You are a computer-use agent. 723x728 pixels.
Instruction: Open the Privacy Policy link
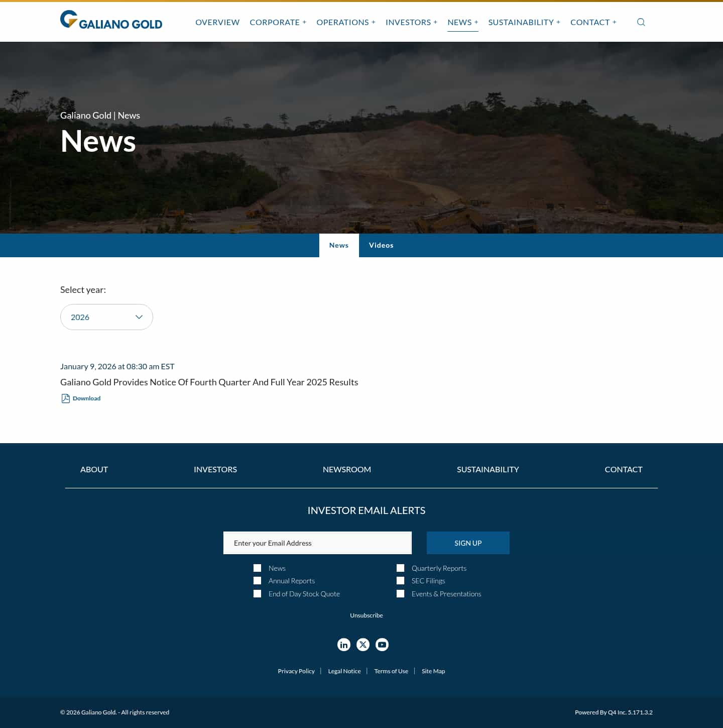click(x=296, y=671)
